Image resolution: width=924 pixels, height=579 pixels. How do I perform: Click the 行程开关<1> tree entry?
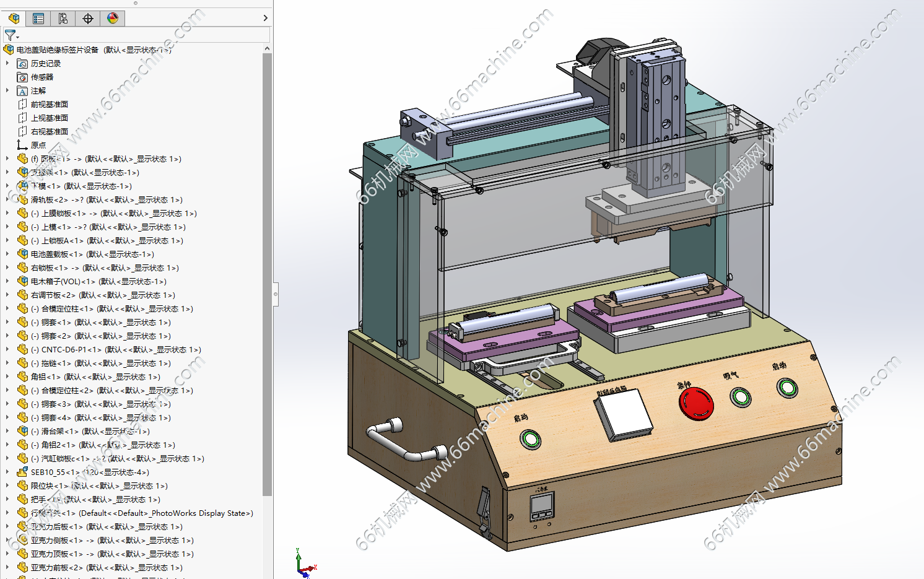(x=142, y=513)
